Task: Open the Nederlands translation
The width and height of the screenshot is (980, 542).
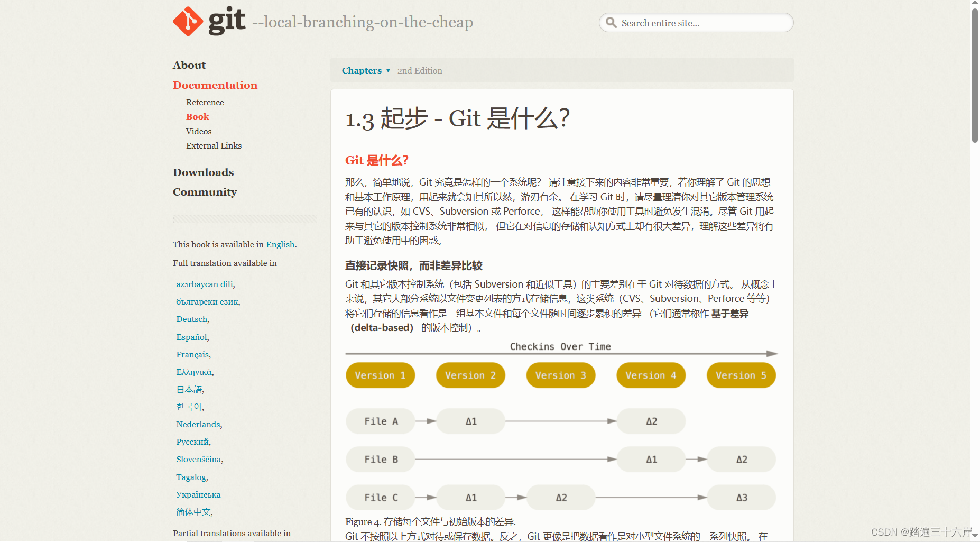Action: 198,424
